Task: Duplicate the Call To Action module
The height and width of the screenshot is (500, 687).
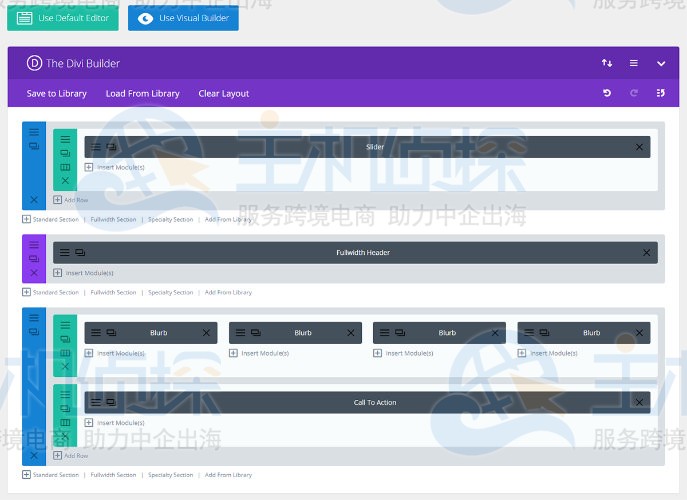Action: (111, 402)
